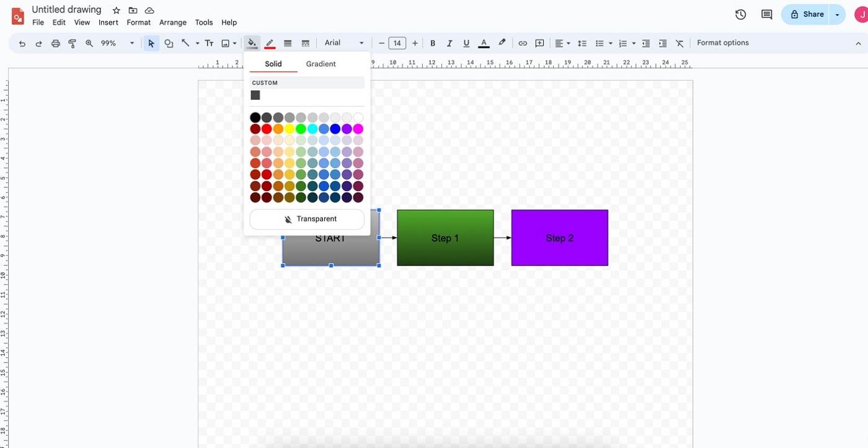This screenshot has width=868, height=448.
Task: Open the Border dash style icon
Action: (x=305, y=43)
